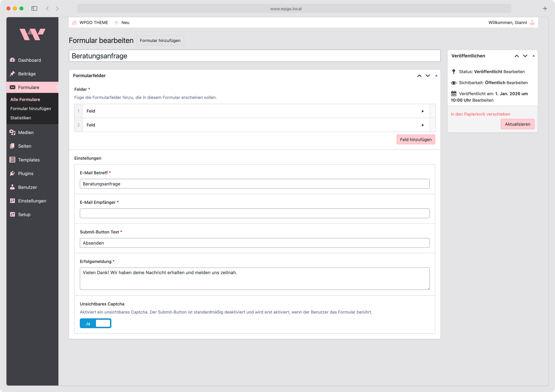Open the Templates menu item

click(29, 160)
